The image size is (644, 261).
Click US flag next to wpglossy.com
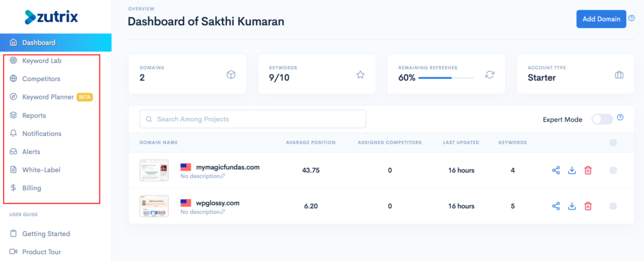click(x=186, y=203)
